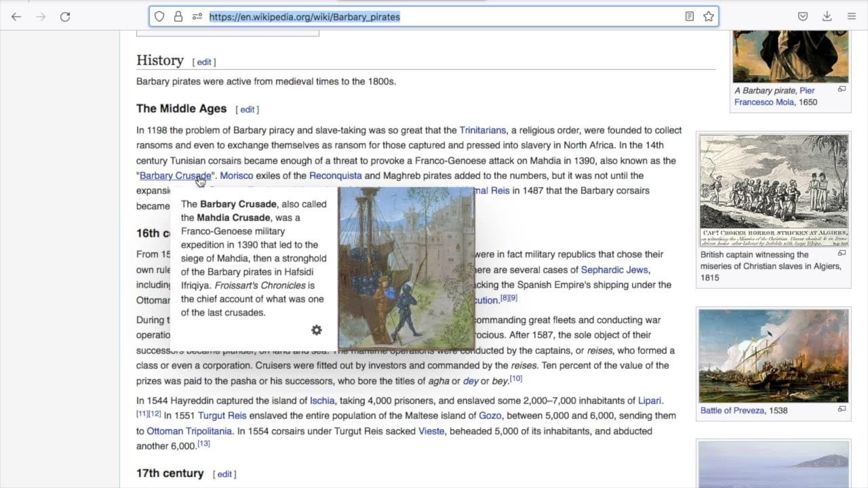
Task: Select the 17th century heading
Action: click(170, 473)
